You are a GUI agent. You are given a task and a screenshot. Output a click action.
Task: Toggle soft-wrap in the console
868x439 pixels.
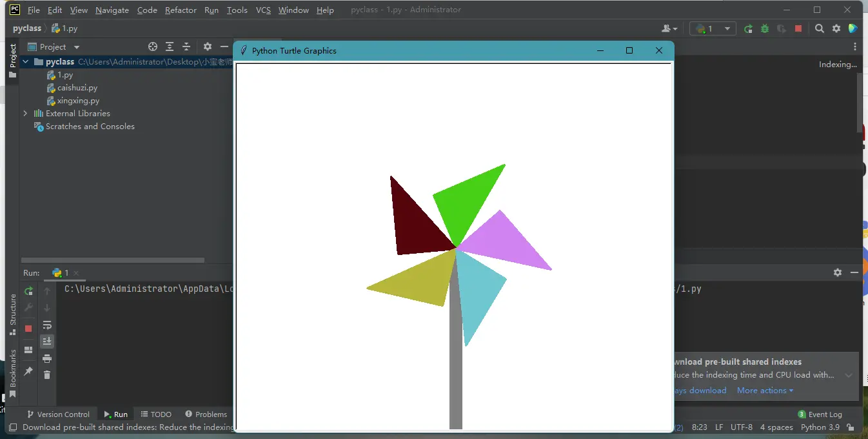tap(47, 325)
